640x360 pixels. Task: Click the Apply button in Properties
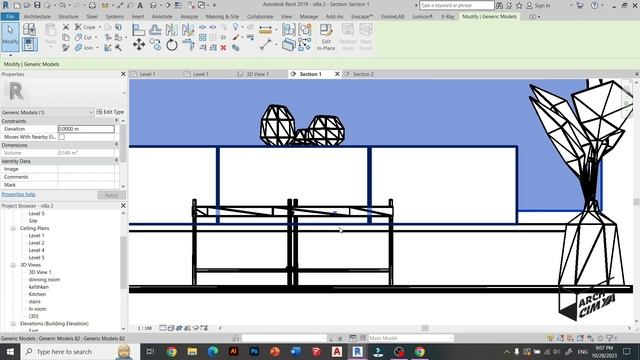pyautogui.click(x=111, y=195)
